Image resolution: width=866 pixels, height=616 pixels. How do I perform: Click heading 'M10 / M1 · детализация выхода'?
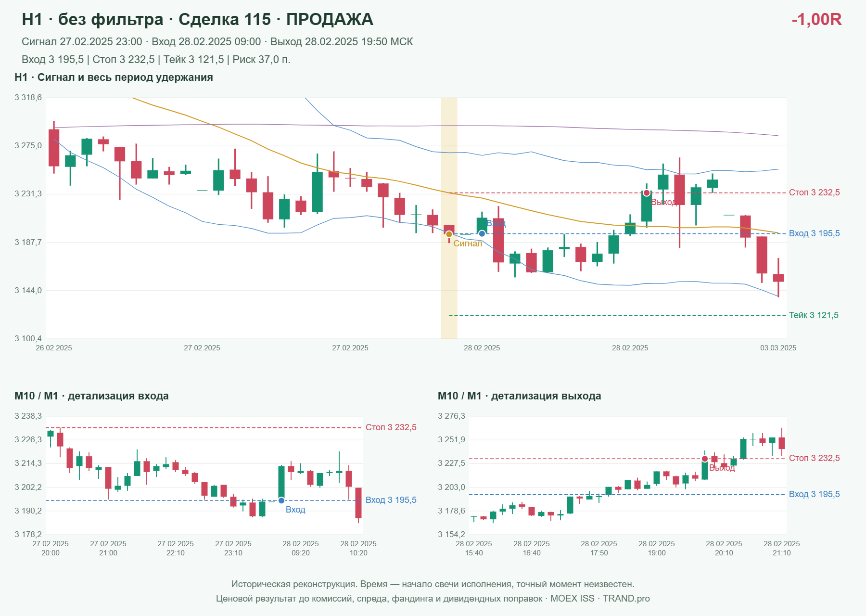pos(520,396)
